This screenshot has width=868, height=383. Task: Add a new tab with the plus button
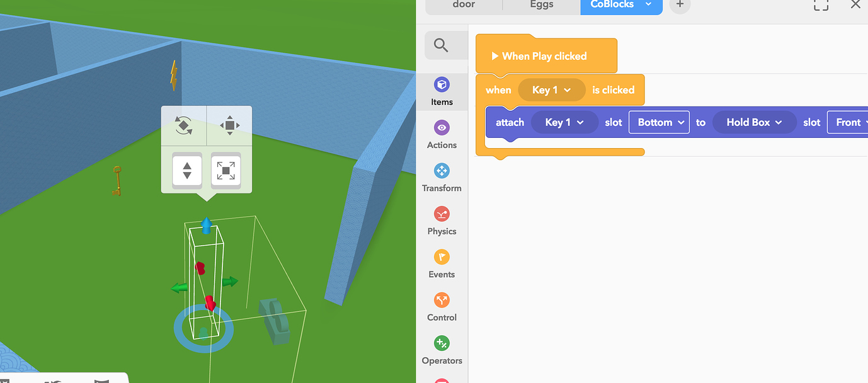[679, 4]
